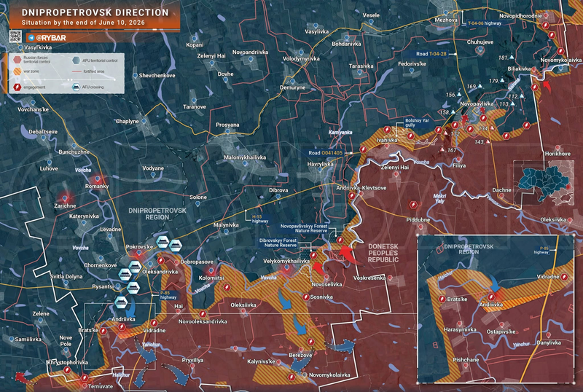The width and height of the screenshot is (583, 392).
Task: Click the height 181 triangle marker
Action: click(x=512, y=58)
